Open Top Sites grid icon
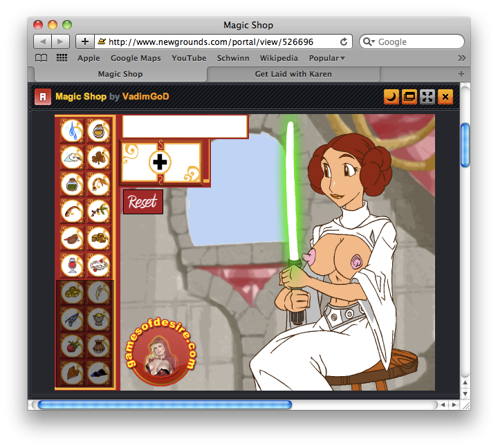 [x=62, y=58]
